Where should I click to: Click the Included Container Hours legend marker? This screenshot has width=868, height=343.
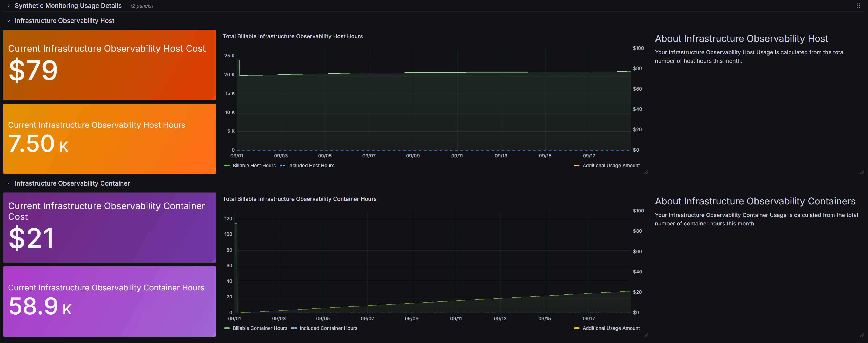pos(295,328)
